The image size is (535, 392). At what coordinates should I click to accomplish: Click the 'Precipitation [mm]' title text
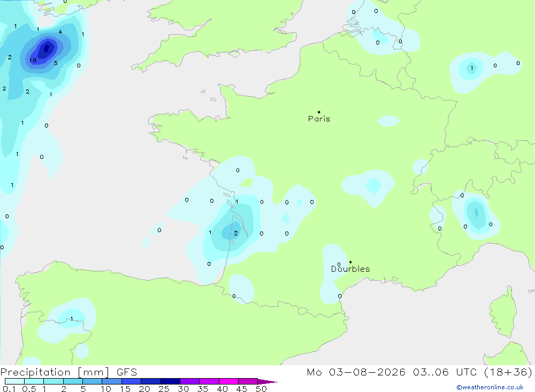(x=55, y=372)
